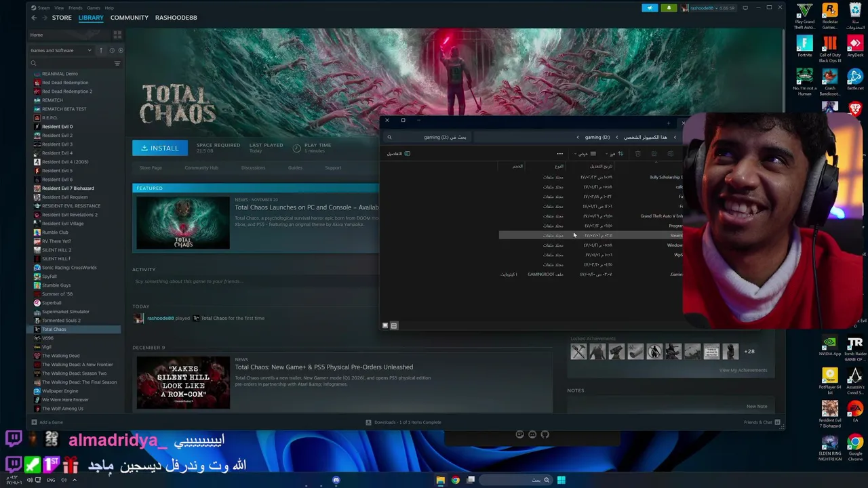Sort library with the up arrow icon

pos(101,50)
